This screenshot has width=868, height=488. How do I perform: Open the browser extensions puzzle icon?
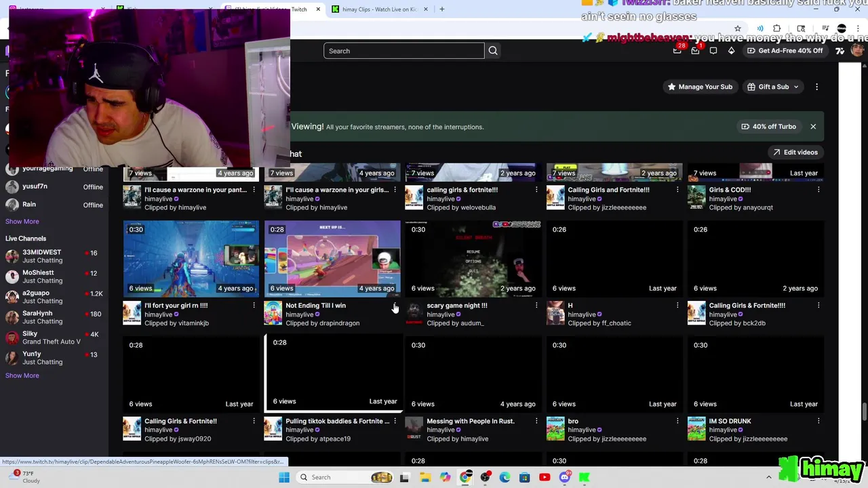click(x=777, y=28)
